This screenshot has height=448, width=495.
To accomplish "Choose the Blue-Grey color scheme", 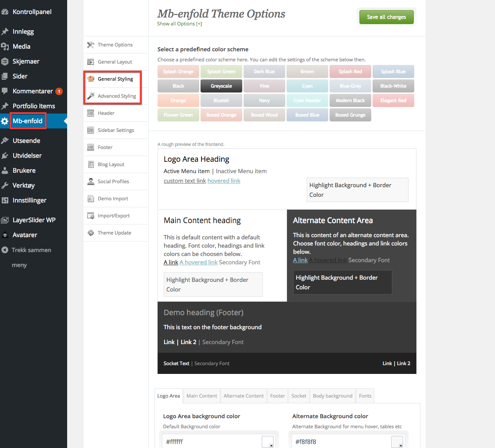I will click(350, 86).
